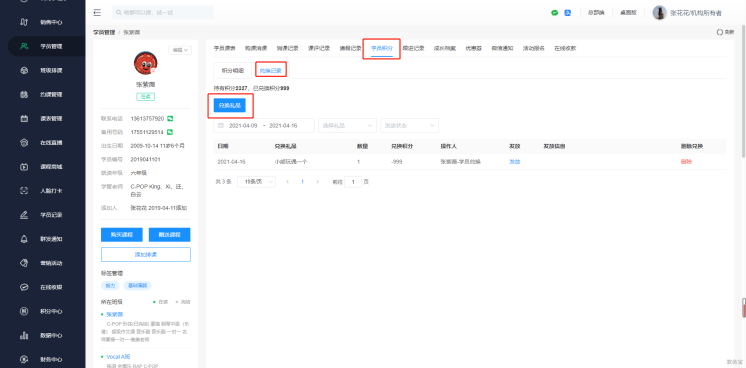Go to previous page using left chevron
This screenshot has width=746, height=368.
point(287,182)
